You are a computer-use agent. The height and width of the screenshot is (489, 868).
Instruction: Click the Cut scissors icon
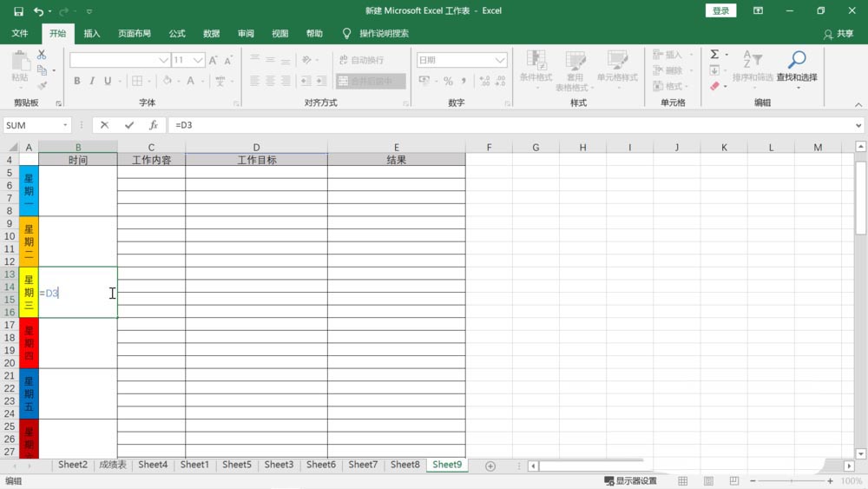coord(42,55)
